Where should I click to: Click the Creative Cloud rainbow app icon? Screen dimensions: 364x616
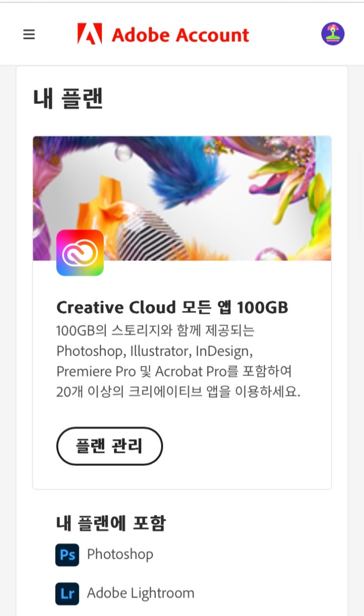pos(80,253)
